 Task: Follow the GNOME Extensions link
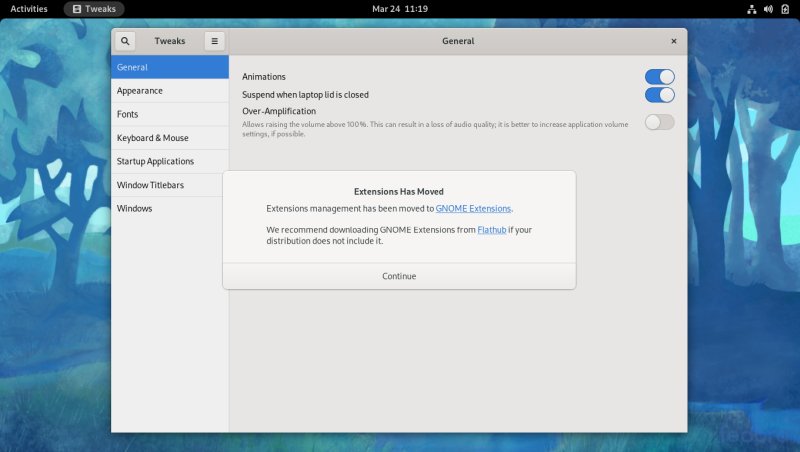473,209
